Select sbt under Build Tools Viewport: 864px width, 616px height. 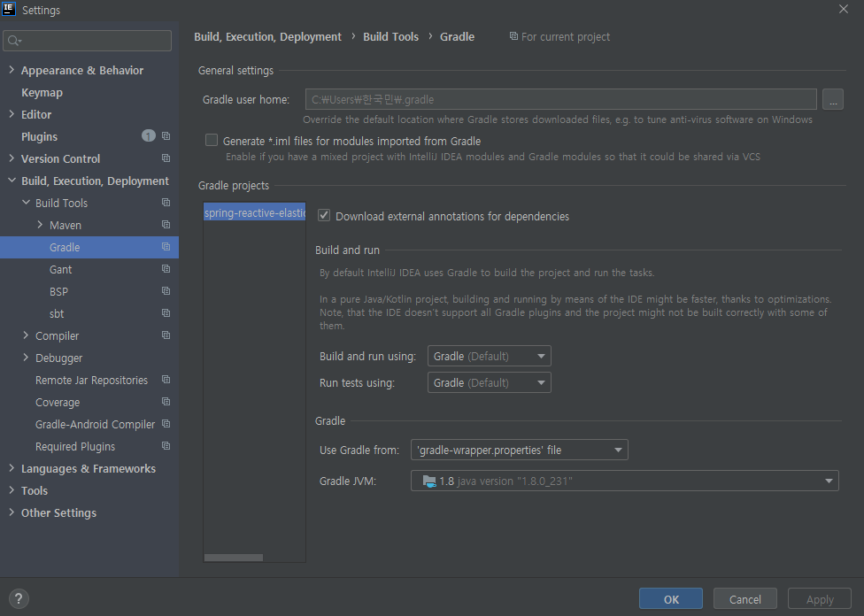(x=57, y=313)
